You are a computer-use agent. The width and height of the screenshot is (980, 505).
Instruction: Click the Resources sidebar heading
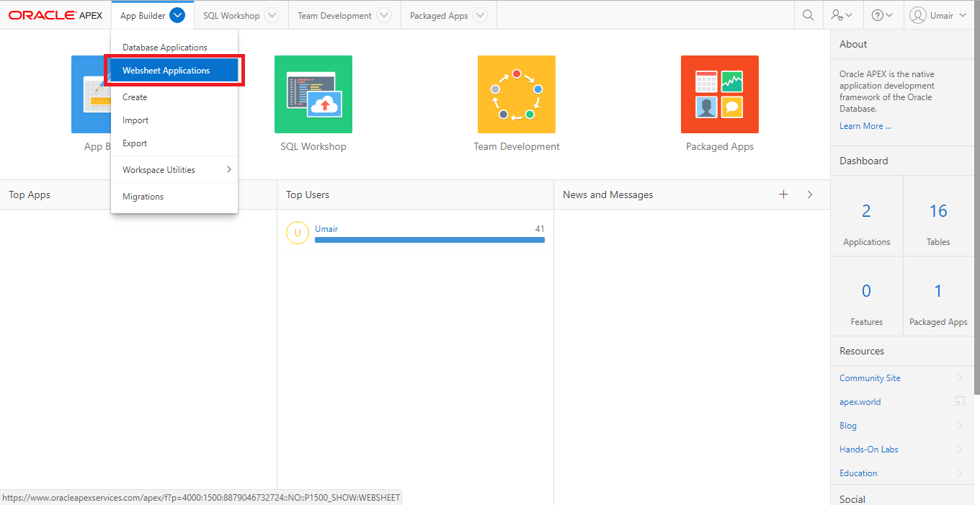(862, 351)
